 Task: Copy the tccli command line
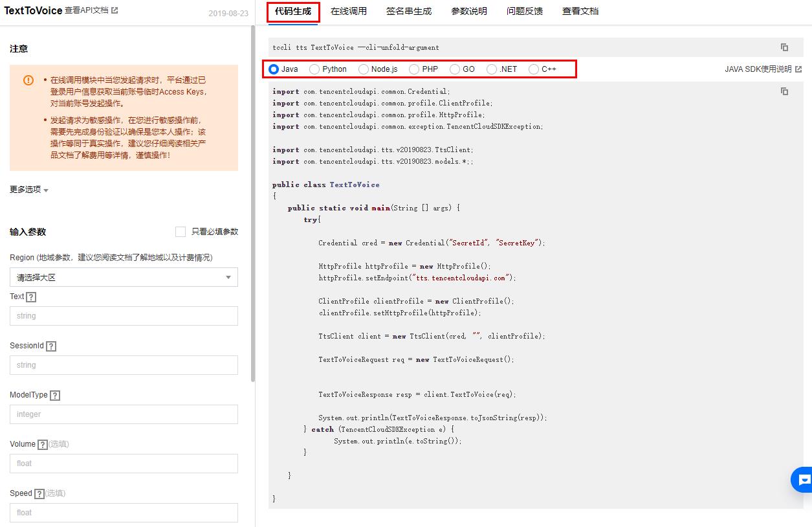784,47
